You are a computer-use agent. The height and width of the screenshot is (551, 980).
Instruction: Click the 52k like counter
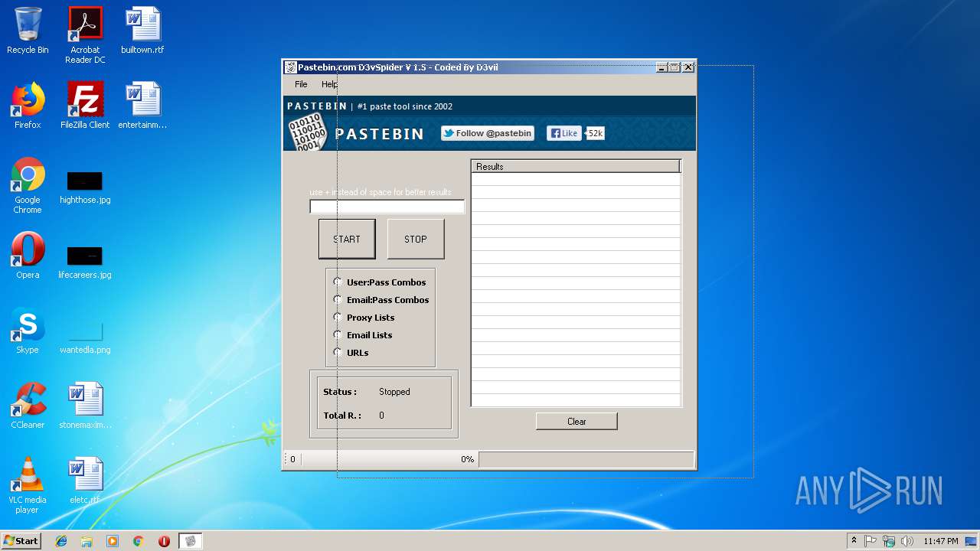595,133
